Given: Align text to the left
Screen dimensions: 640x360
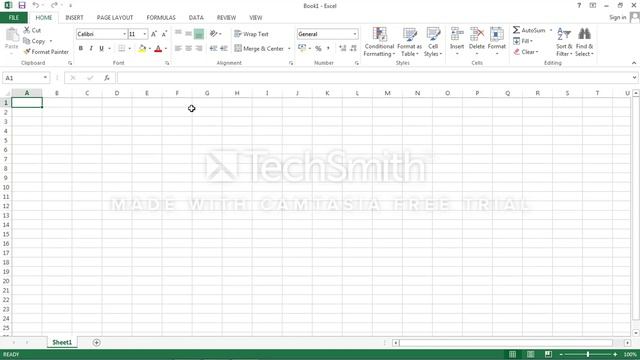Looking at the screenshot, I should coord(178,49).
